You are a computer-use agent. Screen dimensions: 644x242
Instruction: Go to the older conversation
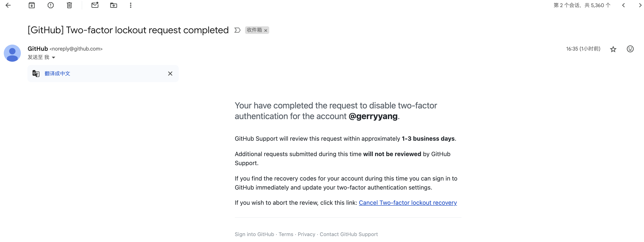640,5
